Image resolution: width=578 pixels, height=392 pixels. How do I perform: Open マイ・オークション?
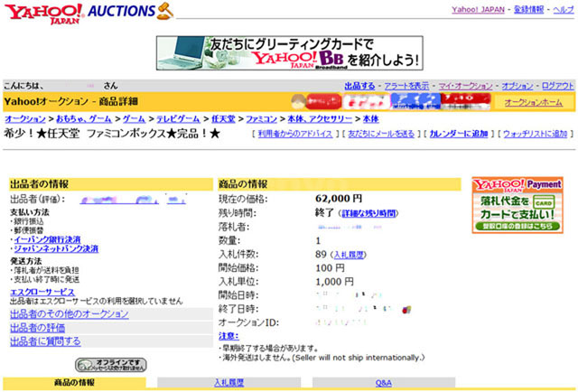pos(465,86)
